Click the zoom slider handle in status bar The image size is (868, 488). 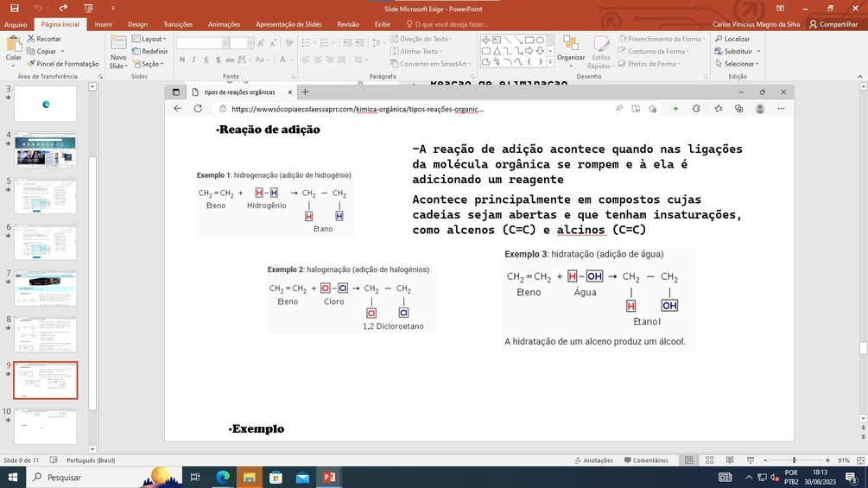pyautogui.click(x=794, y=460)
